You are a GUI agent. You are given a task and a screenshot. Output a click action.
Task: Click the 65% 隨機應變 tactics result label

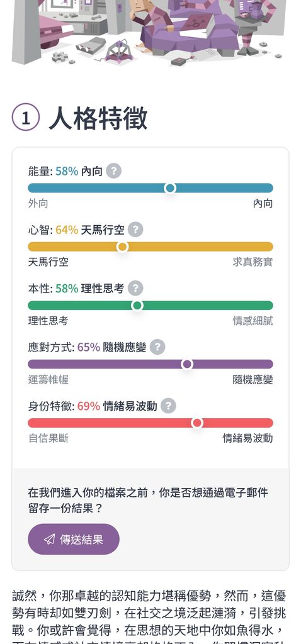tap(112, 347)
